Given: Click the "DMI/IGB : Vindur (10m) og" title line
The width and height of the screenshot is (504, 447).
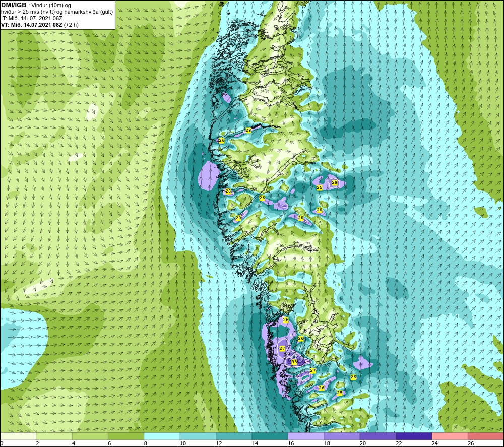Looking at the screenshot, I should point(36,5).
